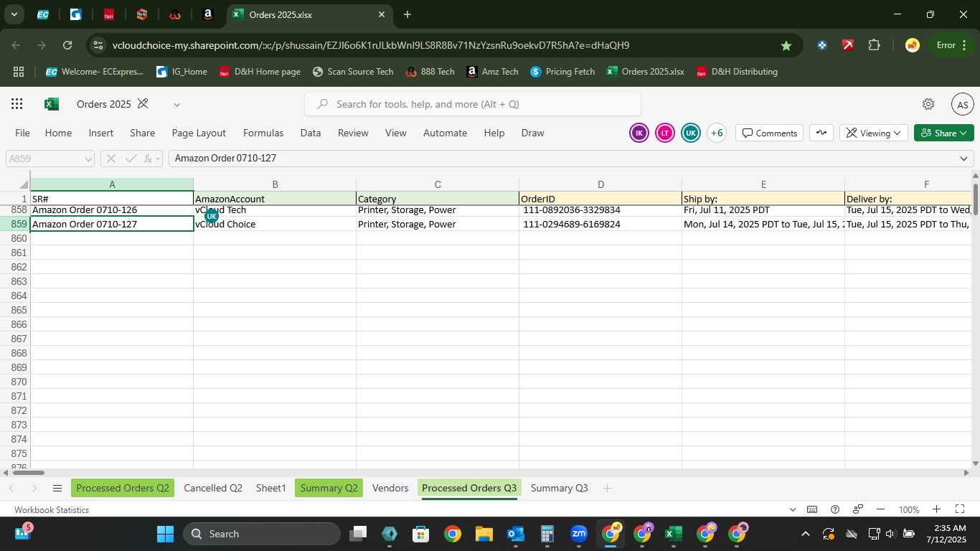Click the unsaved-edit pencil icon by title

tap(143, 104)
